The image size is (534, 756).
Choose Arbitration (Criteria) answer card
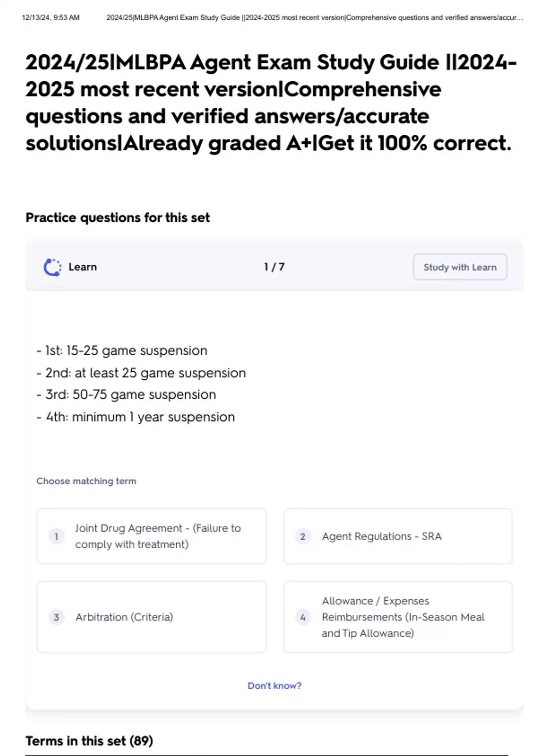point(151,617)
